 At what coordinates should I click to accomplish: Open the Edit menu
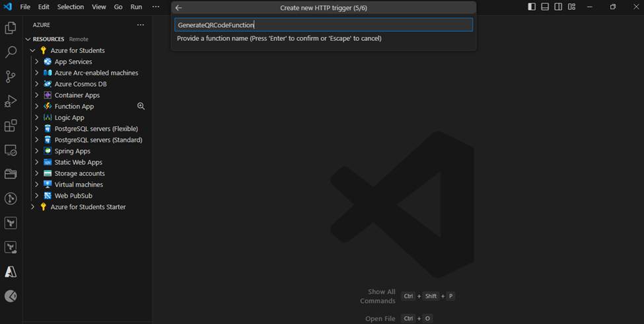click(44, 7)
